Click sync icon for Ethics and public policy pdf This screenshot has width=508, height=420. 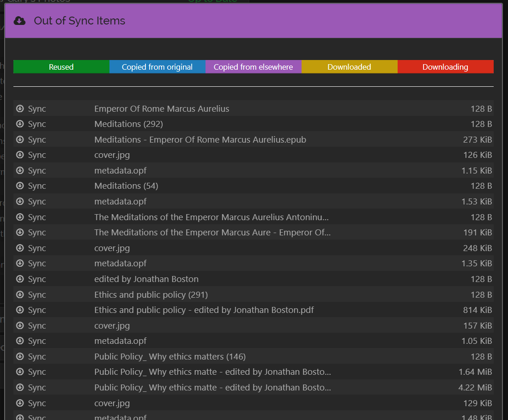click(x=20, y=310)
